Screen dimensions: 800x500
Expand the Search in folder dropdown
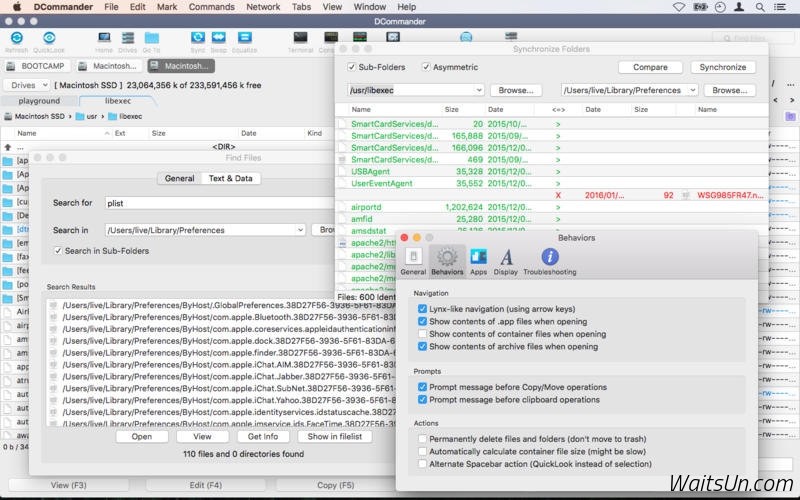[x=300, y=230]
